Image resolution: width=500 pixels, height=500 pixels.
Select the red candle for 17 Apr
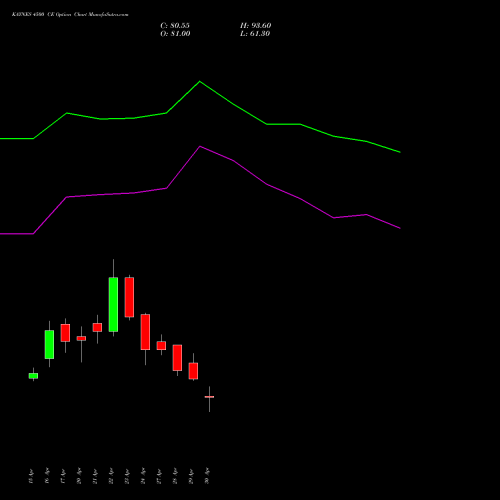coord(65,333)
